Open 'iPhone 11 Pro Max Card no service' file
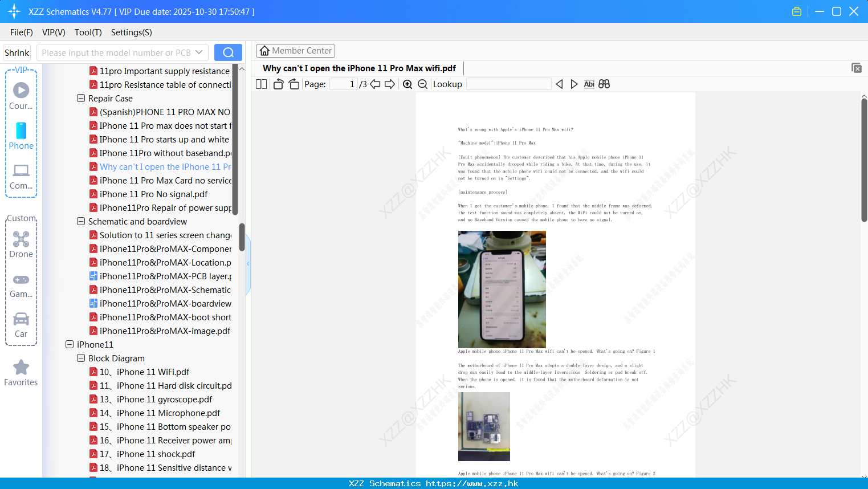The width and height of the screenshot is (868, 489). pos(160,180)
